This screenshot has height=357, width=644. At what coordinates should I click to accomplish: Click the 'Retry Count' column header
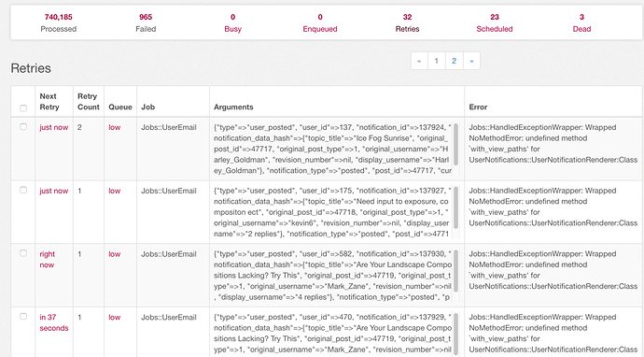[x=89, y=102]
